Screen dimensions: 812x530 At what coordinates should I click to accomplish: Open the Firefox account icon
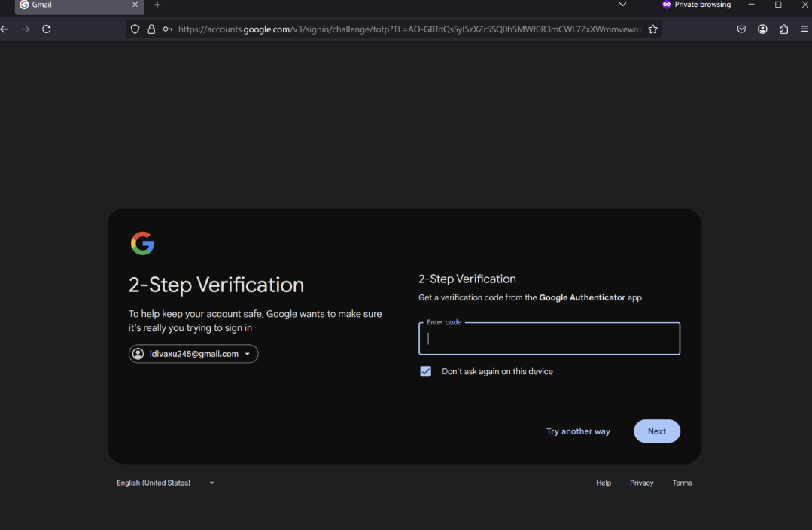[762, 29]
